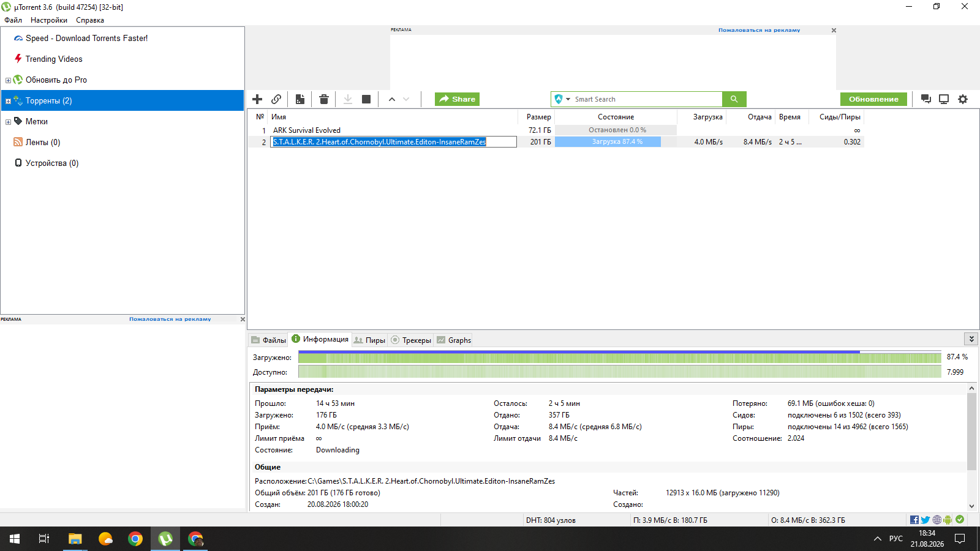Expand the Обновить до Pro node
This screenshot has height=551, width=980.
[x=8, y=80]
